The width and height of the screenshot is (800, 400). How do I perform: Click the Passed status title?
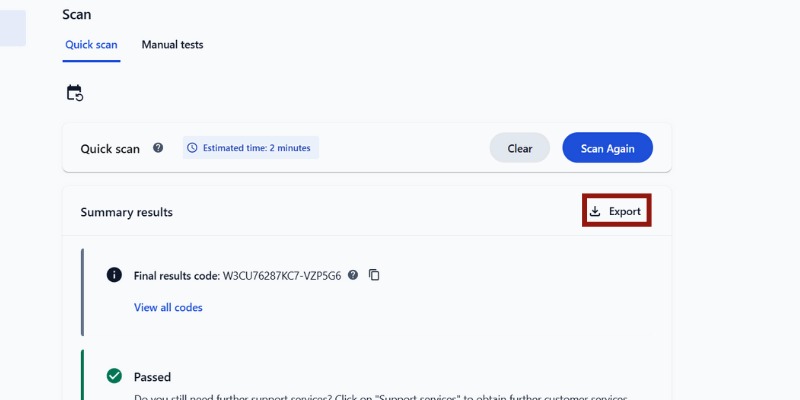(x=152, y=377)
